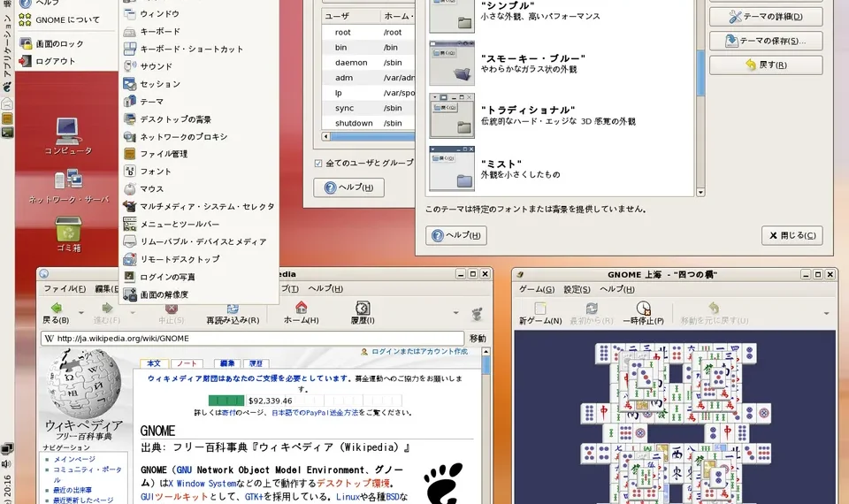Open the browser History (履歴) toolbar icon
This screenshot has width=849, height=504.
pos(362,311)
